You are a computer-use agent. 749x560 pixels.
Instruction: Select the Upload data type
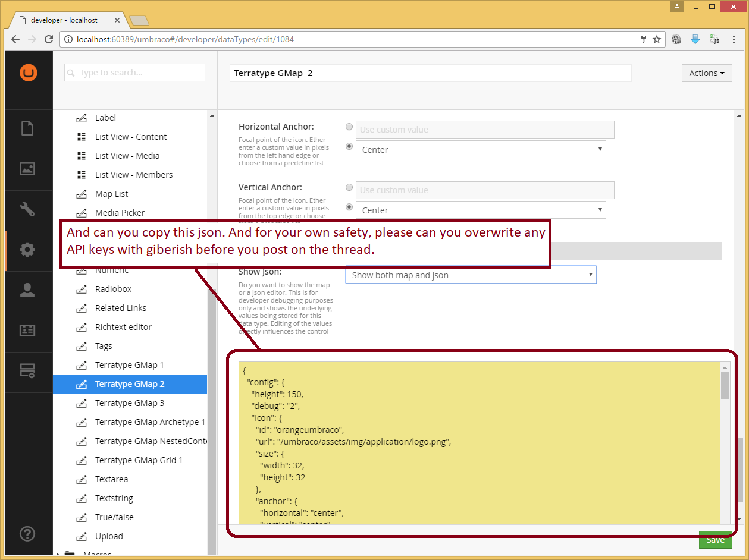tap(109, 536)
